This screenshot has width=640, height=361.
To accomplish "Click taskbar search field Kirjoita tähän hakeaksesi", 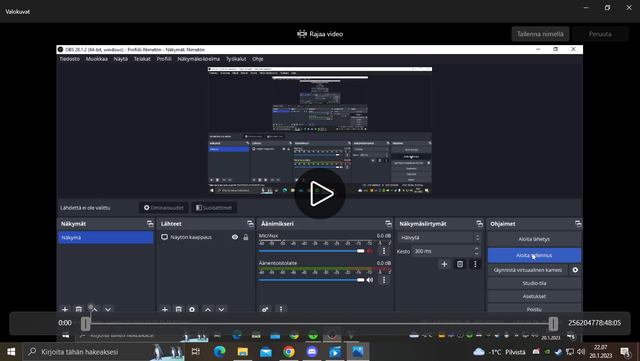I will (x=104, y=352).
